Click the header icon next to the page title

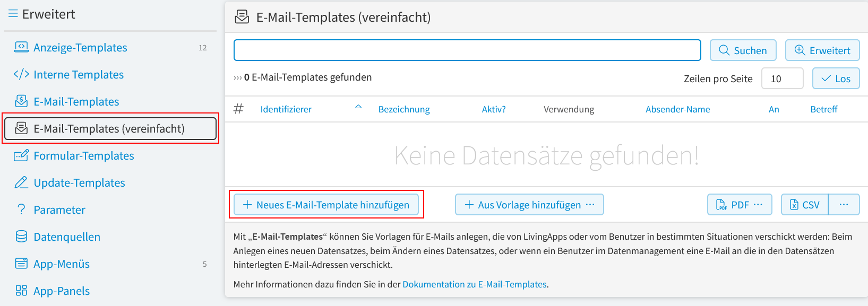point(242,17)
